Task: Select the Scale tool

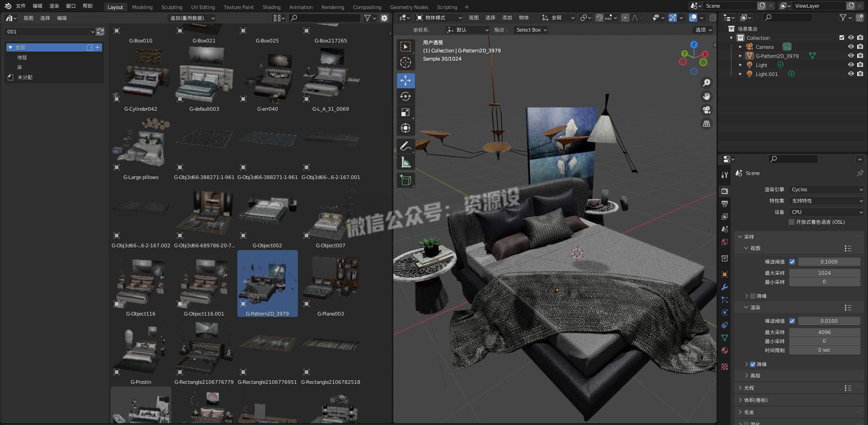Action: pos(406,112)
